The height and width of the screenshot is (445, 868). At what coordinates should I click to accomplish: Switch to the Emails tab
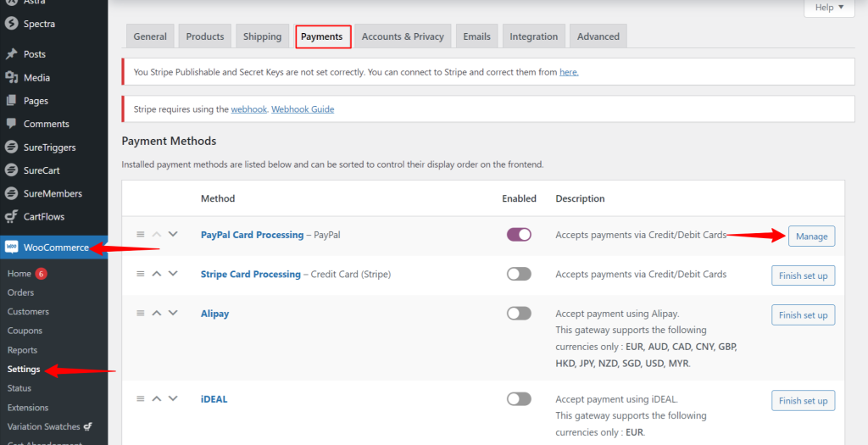(x=476, y=36)
